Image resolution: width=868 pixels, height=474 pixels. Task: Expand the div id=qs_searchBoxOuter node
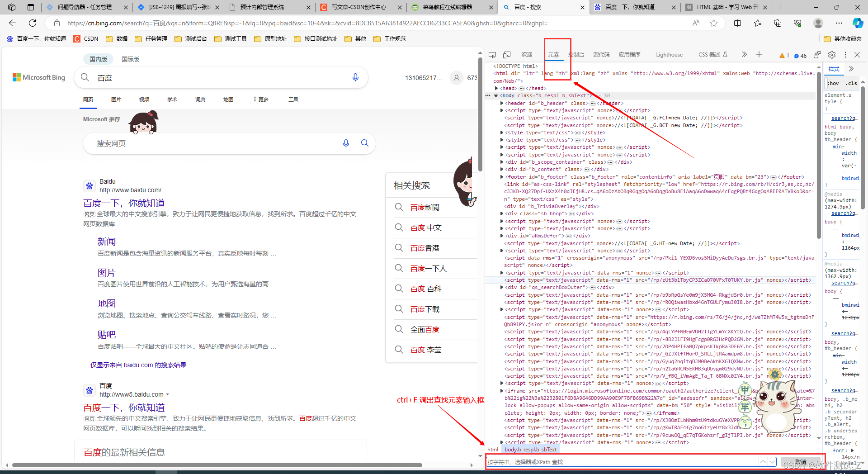pyautogui.click(x=502, y=288)
